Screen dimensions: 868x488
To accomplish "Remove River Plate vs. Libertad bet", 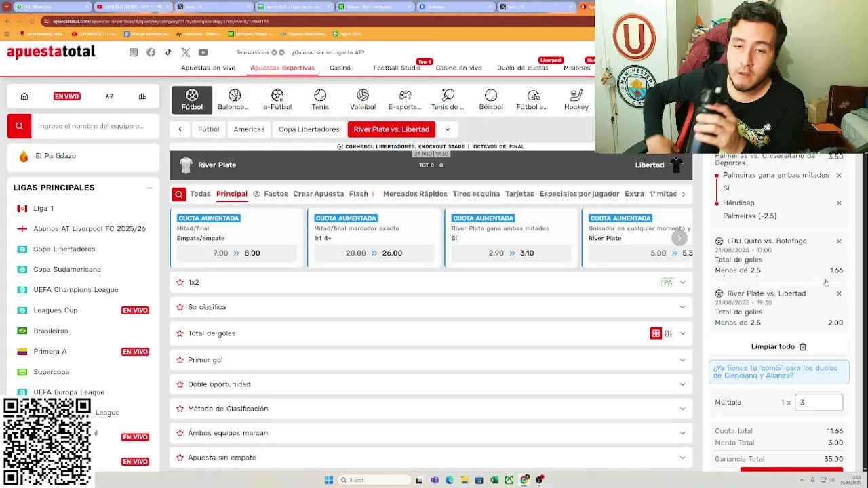I will (839, 293).
